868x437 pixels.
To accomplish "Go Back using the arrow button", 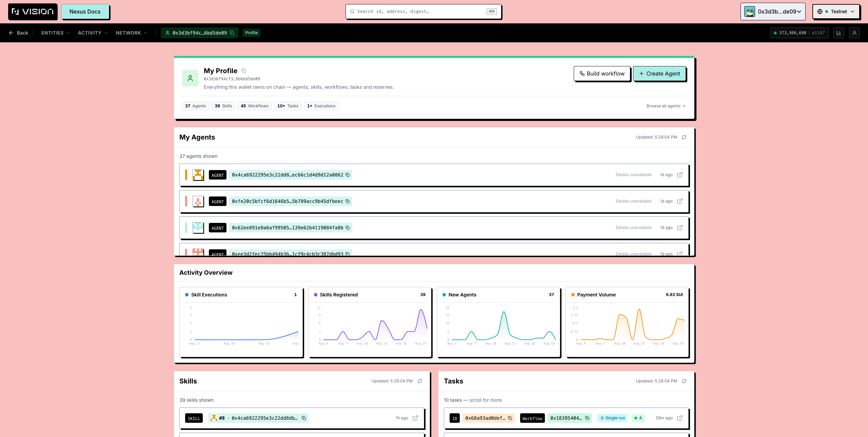I will click(x=18, y=33).
